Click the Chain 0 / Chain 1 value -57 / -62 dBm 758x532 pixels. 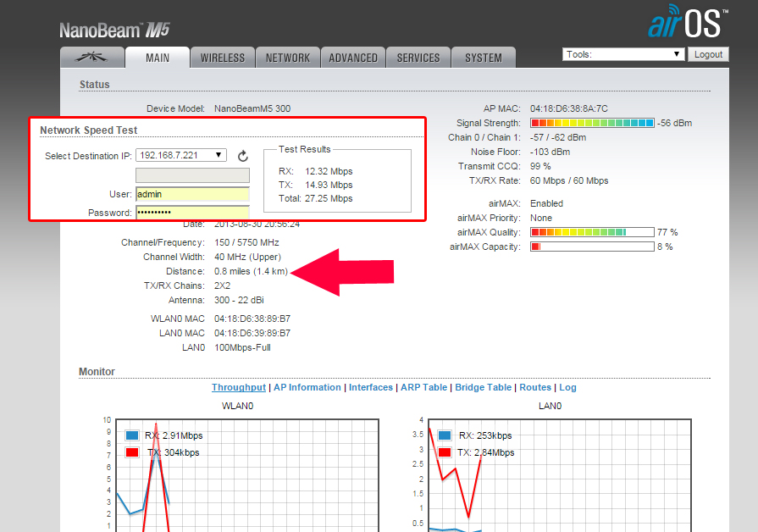pos(558,137)
